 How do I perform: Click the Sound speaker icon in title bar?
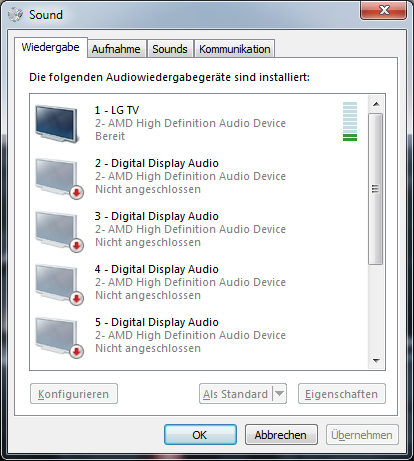(x=15, y=15)
